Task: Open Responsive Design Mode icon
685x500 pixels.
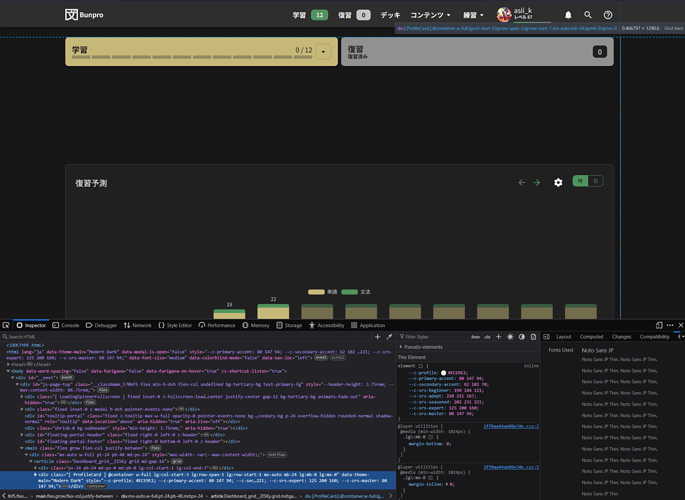Action: click(659, 325)
